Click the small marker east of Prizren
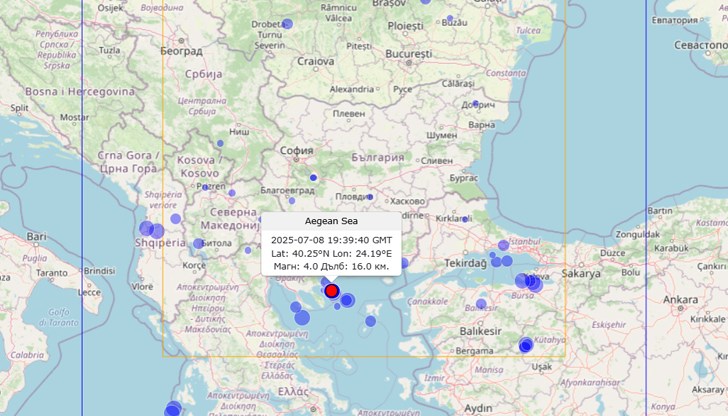 [x=232, y=193]
